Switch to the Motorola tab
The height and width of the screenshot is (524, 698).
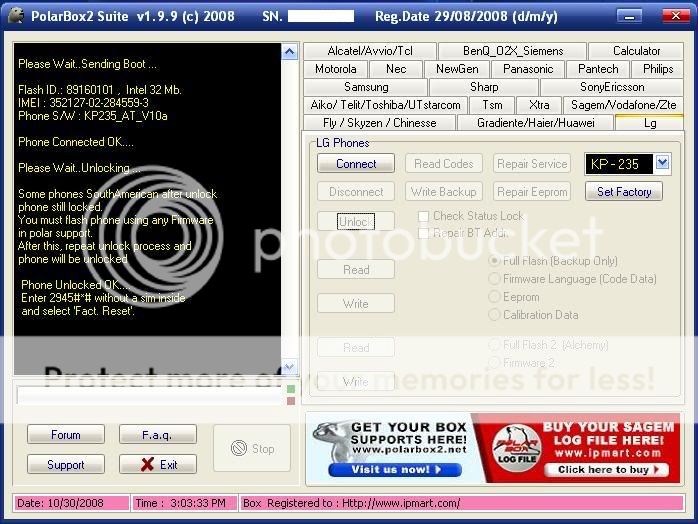click(x=336, y=69)
